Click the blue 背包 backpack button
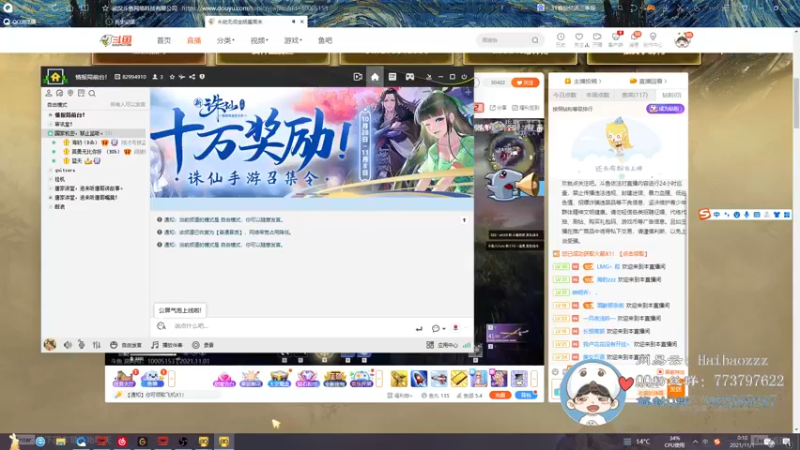This screenshot has width=800, height=450. tap(526, 395)
